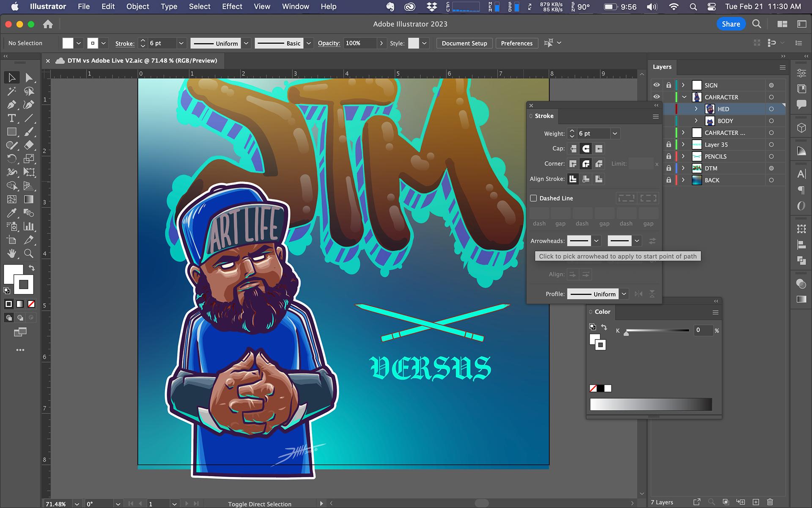Screen dimensions: 812x508
Task: Click the Home icon
Action: pos(48,24)
